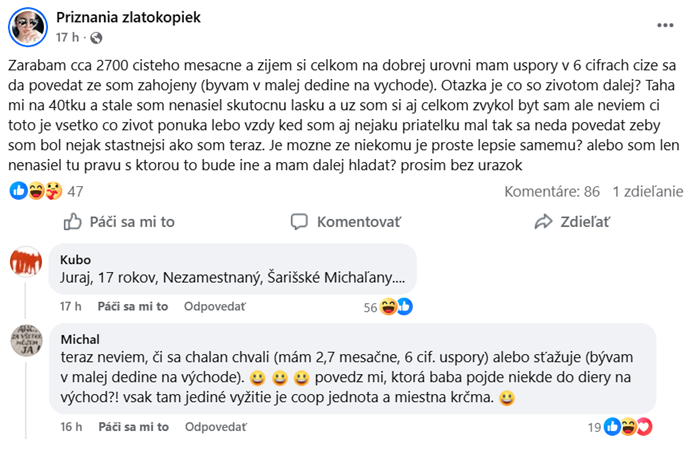Open the 1 zdieľanie shares list
This screenshot has width=696, height=454.
coord(648,190)
